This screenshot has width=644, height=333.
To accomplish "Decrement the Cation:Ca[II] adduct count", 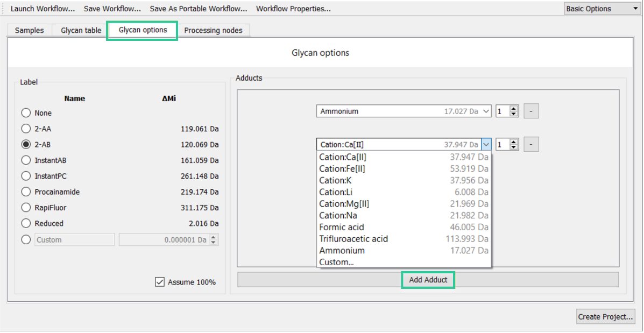I will tap(514, 147).
